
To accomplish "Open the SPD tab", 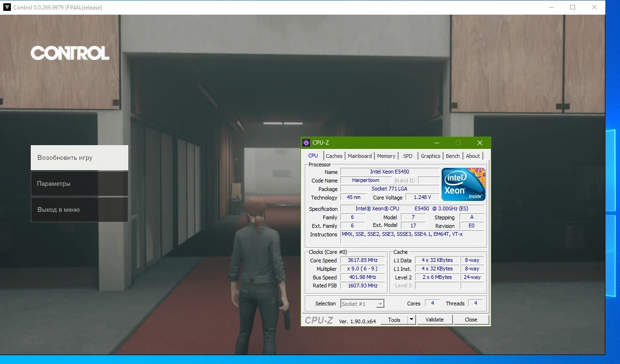I will click(407, 156).
